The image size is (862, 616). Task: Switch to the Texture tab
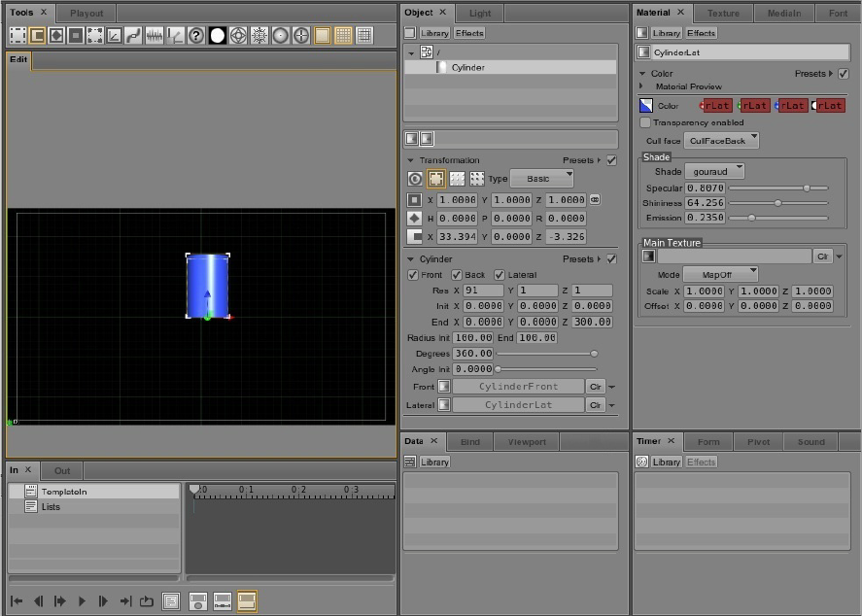point(723,14)
